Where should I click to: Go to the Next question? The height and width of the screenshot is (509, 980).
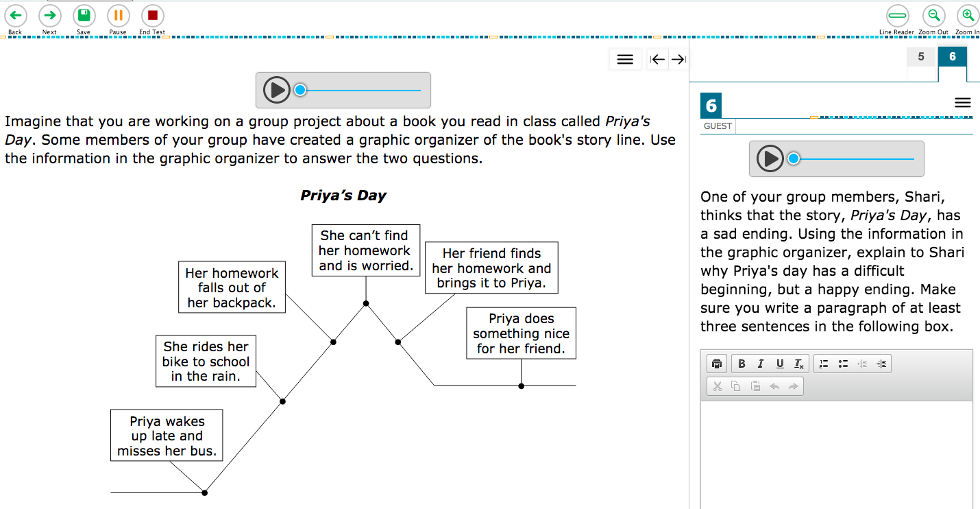pyautogui.click(x=49, y=15)
